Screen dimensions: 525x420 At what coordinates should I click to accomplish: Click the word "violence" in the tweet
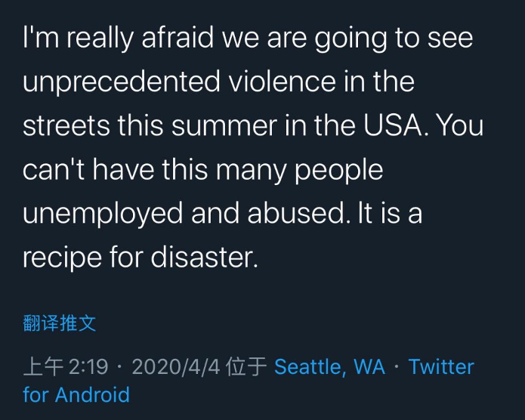point(283,82)
